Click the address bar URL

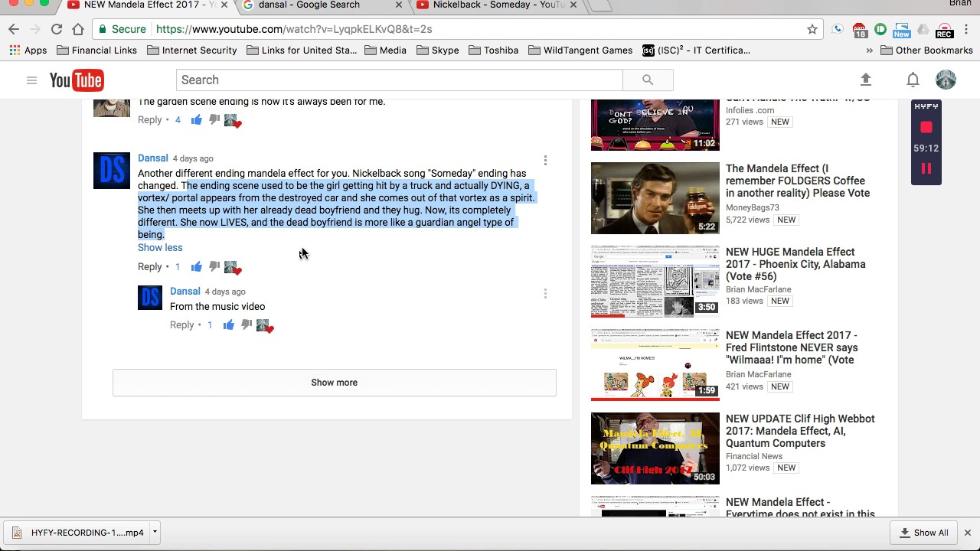[x=294, y=29]
